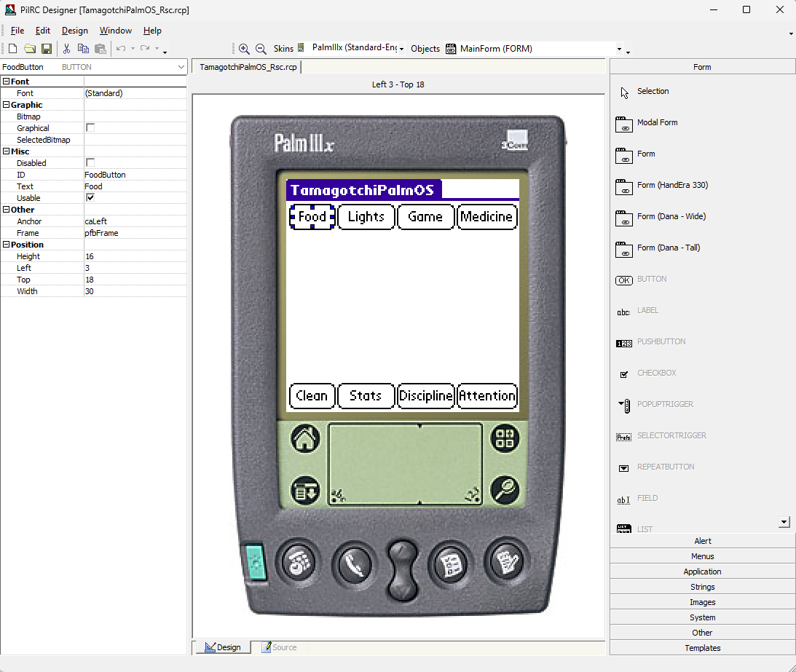
Task: Select the Medicine button on the form
Action: click(x=486, y=217)
